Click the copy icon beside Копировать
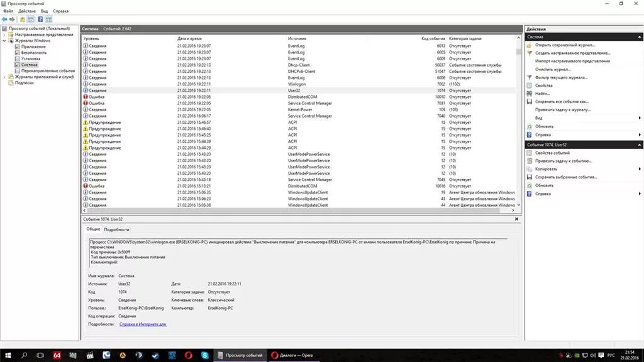Image resolution: width=644 pixels, height=362 pixels. [529, 169]
